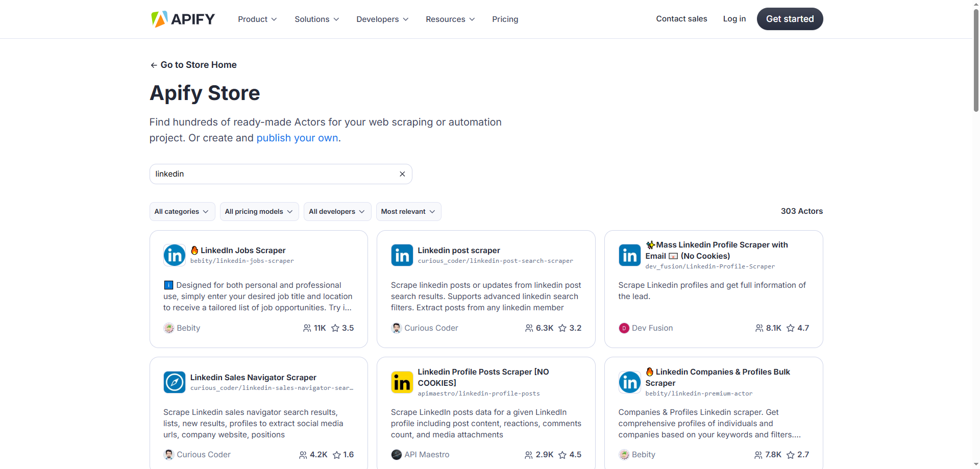The image size is (980, 469).
Task: Click star icon beside 2.7
Action: (791, 455)
